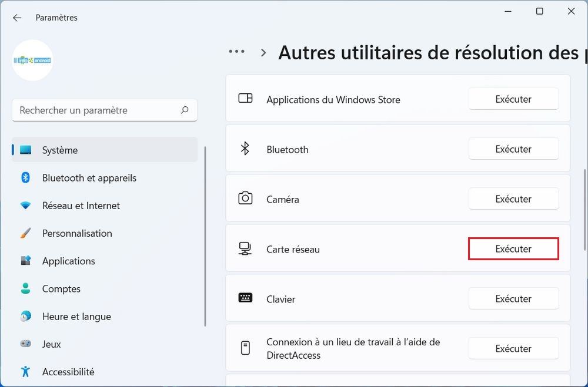Viewport: 588px width, 387px height.
Task: Run the Clavier troubleshooter
Action: 513,299
